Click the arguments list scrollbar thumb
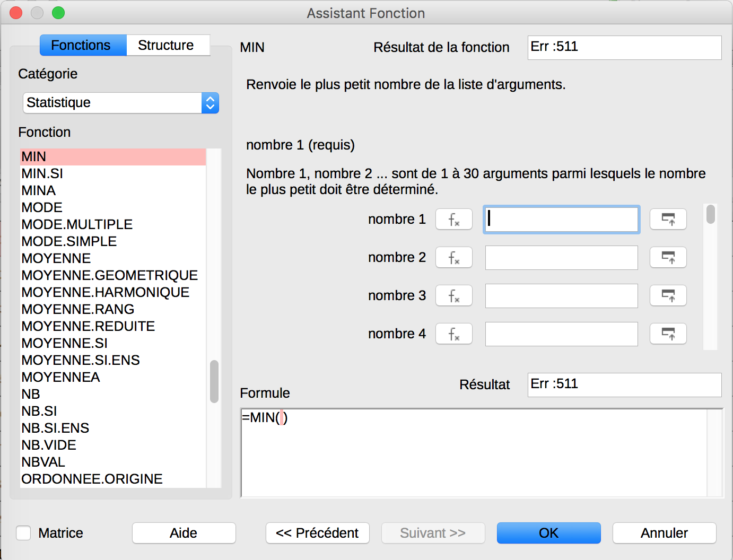This screenshot has width=733, height=560. point(711,214)
